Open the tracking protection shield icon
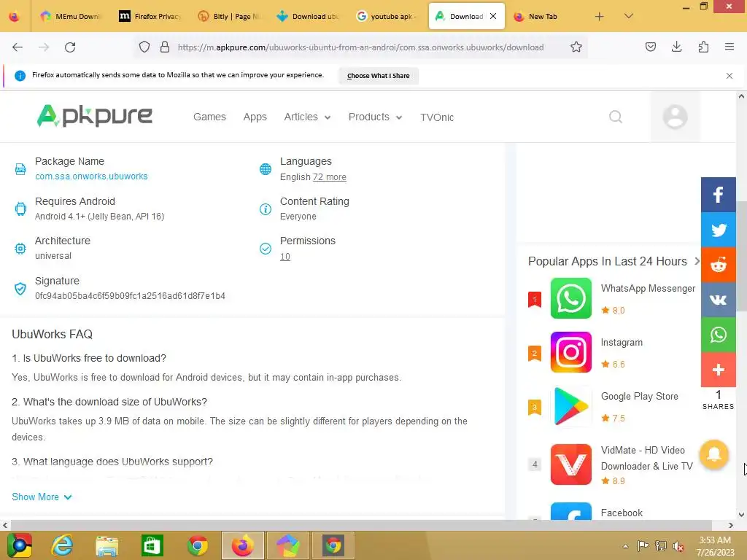 coord(144,47)
